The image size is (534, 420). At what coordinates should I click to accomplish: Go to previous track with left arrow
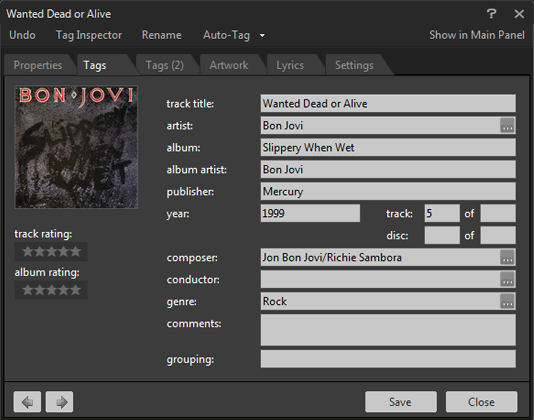[27, 402]
